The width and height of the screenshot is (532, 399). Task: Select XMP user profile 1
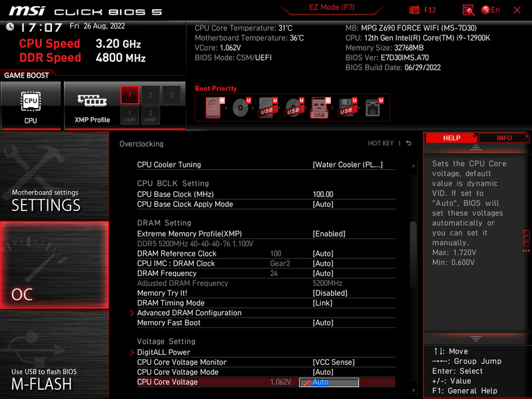130,115
